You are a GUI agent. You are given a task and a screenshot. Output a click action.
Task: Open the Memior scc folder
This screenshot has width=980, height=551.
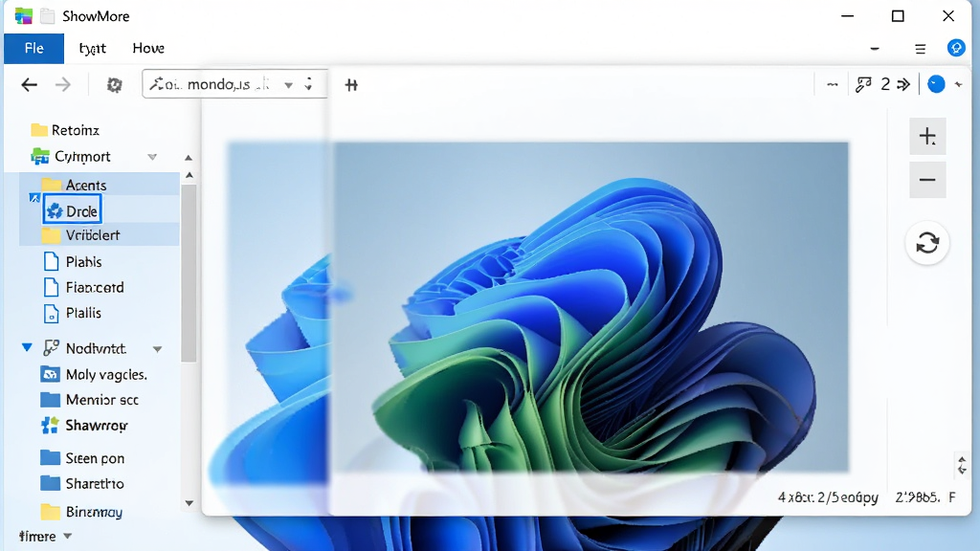click(x=89, y=400)
